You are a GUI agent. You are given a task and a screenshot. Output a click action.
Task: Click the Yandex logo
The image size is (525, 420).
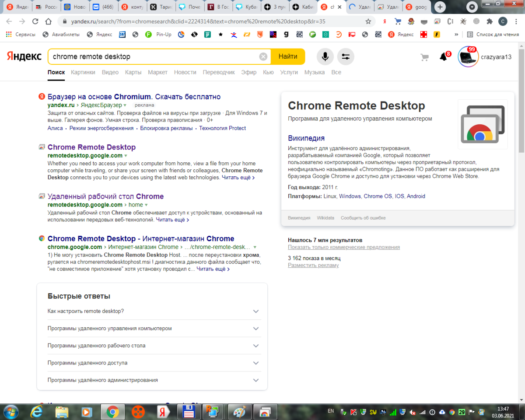click(x=24, y=56)
